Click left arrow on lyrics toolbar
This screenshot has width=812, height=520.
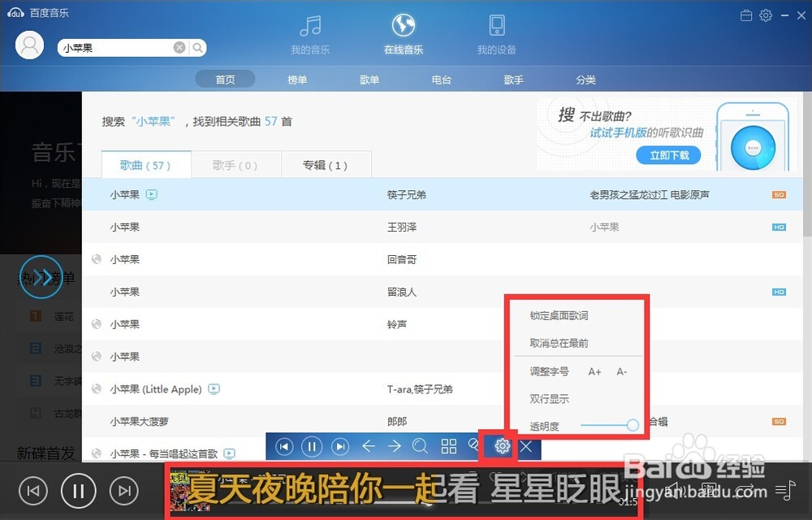pos(368,446)
